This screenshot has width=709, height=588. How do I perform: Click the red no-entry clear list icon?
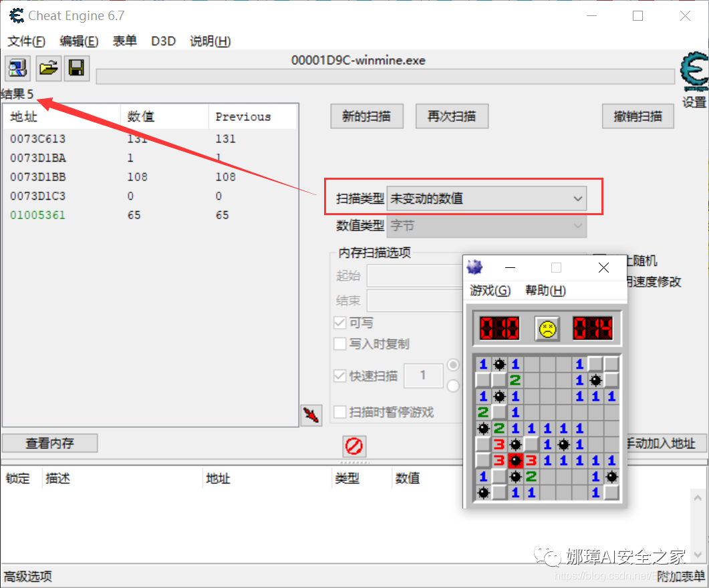[x=353, y=446]
